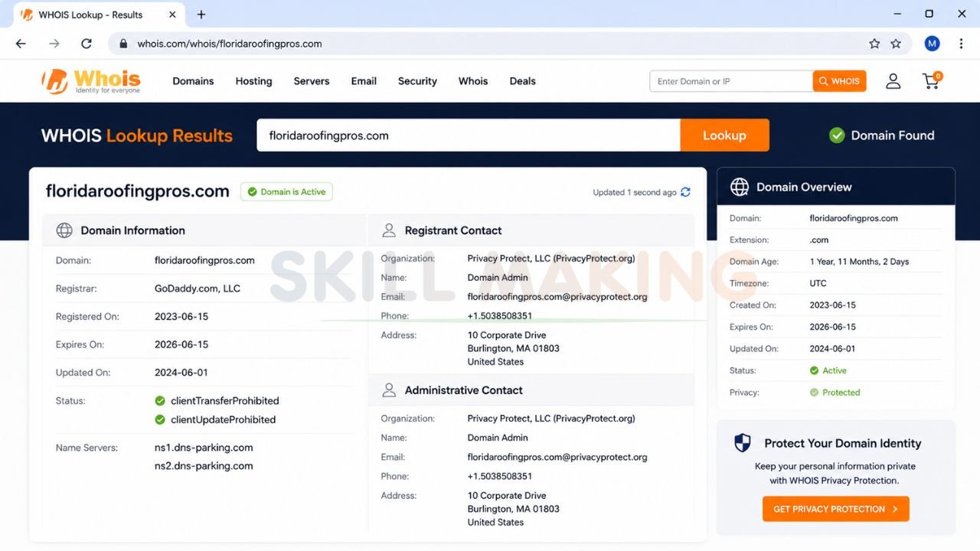980x551 pixels.
Task: Click name server ns1.dns-parking.com
Action: pos(204,448)
